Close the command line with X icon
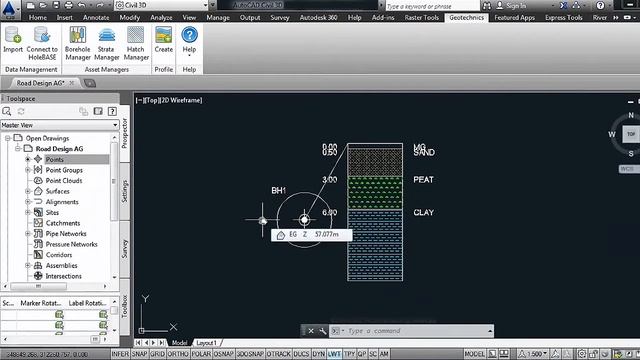The width and height of the screenshot is (640, 360). point(311,331)
